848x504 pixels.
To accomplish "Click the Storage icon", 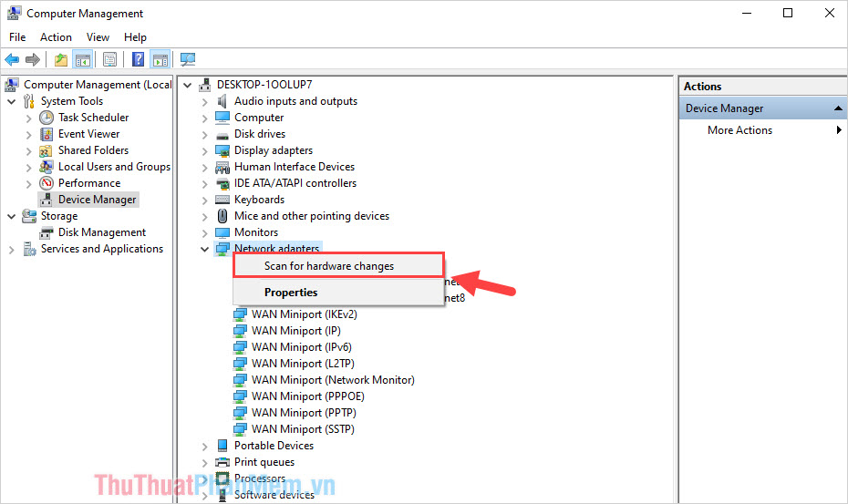I will (29, 216).
